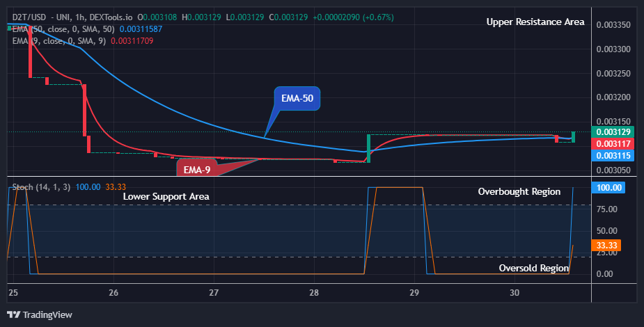This screenshot has width=644, height=327.
Task: Click the EMA 50 indicator legend
Action: coord(63,29)
